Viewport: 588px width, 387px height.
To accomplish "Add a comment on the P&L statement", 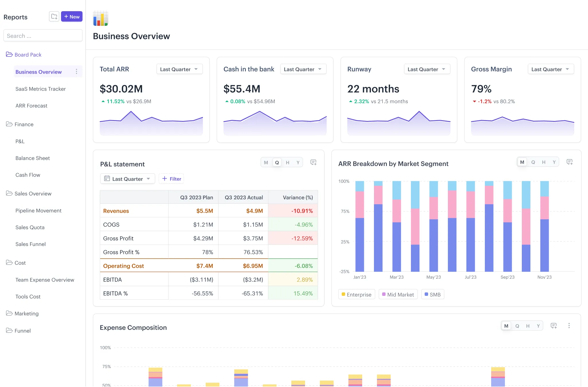I will (313, 162).
